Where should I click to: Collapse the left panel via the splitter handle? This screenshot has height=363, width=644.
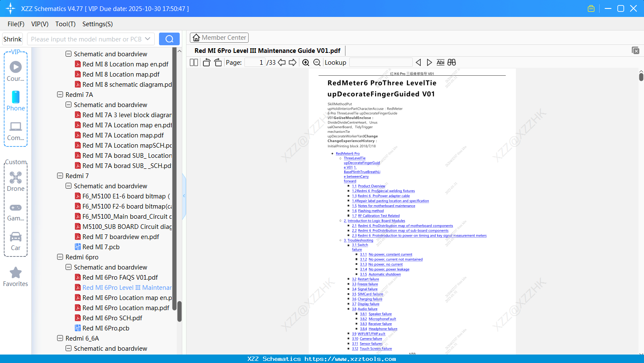coord(184,196)
